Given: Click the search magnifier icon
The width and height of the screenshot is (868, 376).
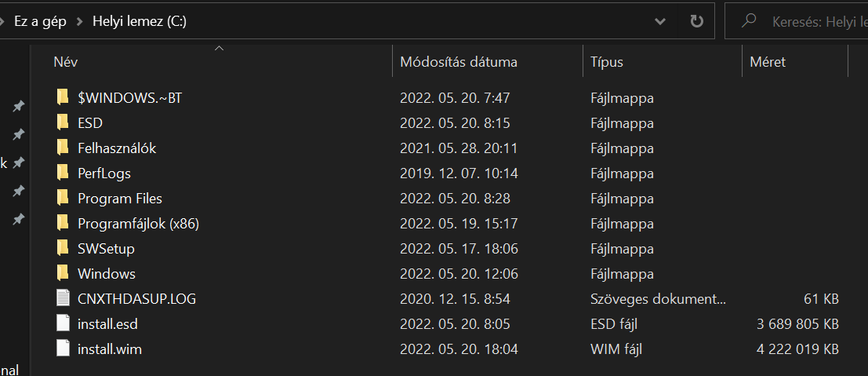Looking at the screenshot, I should [x=749, y=21].
